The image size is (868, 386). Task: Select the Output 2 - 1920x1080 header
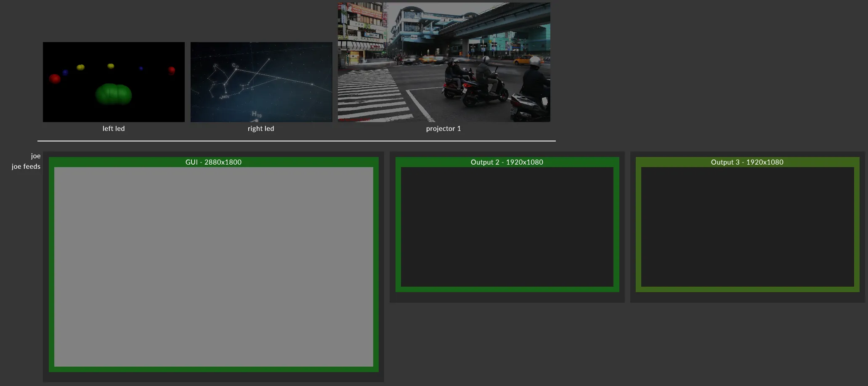point(507,162)
